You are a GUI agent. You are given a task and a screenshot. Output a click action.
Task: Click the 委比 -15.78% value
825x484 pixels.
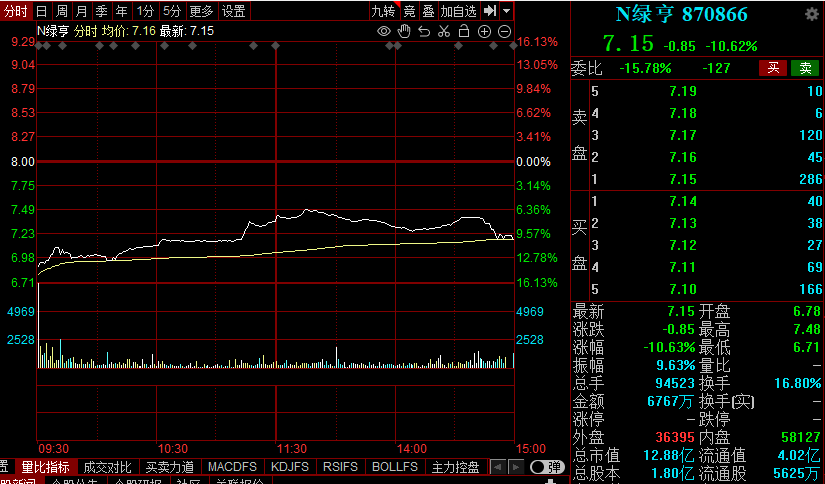[x=645, y=68]
